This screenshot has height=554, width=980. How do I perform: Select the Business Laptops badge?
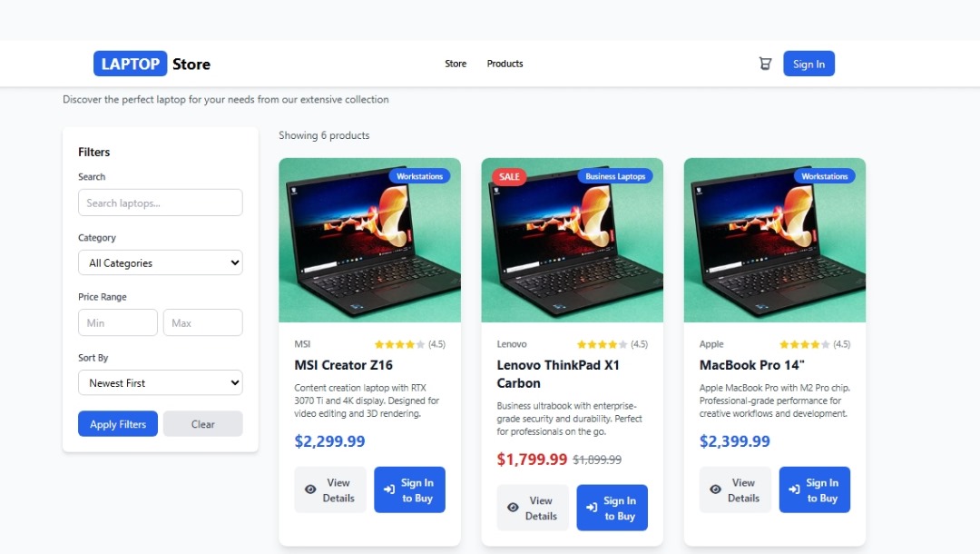(615, 176)
